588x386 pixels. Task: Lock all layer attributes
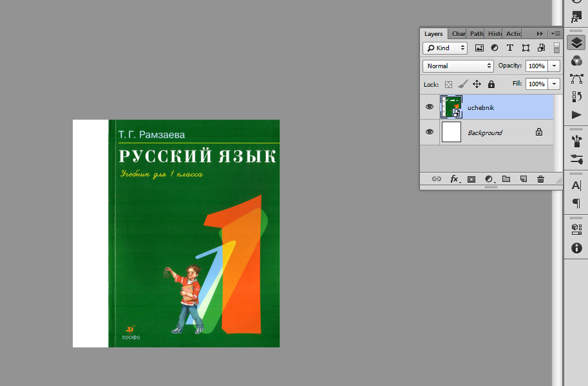coord(491,84)
